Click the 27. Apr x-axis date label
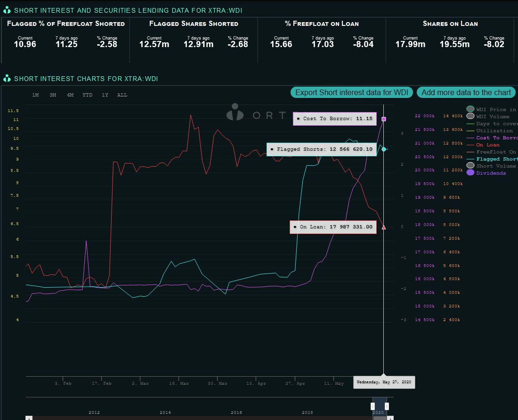This screenshot has height=420, width=518. click(x=295, y=383)
